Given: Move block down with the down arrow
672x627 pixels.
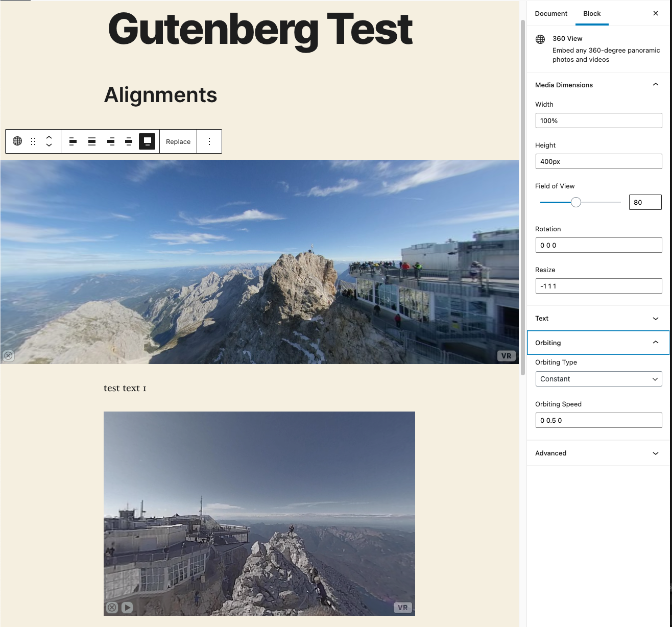Looking at the screenshot, I should (x=49, y=146).
